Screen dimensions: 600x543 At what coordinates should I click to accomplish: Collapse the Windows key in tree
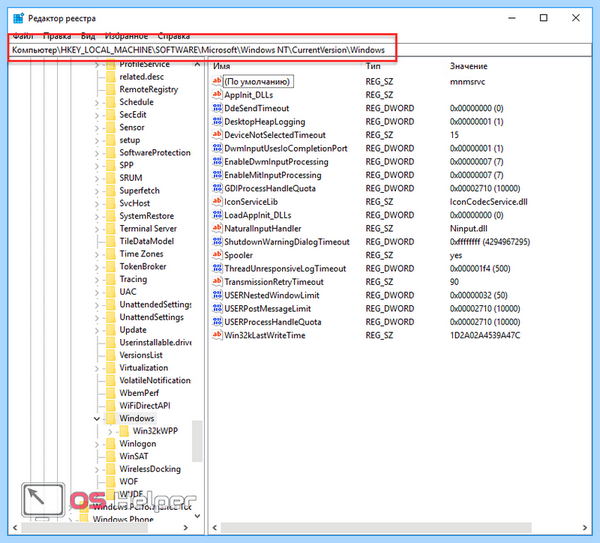[97, 419]
